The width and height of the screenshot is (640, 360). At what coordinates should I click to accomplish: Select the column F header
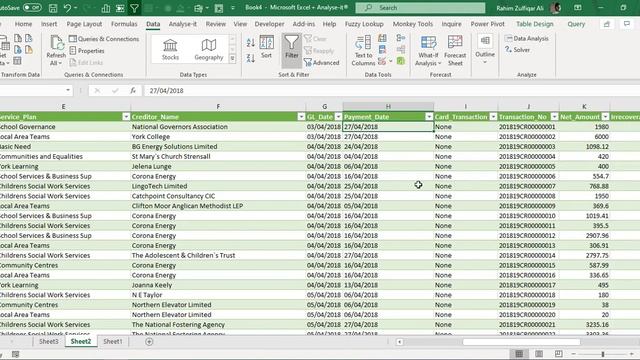pos(218,107)
